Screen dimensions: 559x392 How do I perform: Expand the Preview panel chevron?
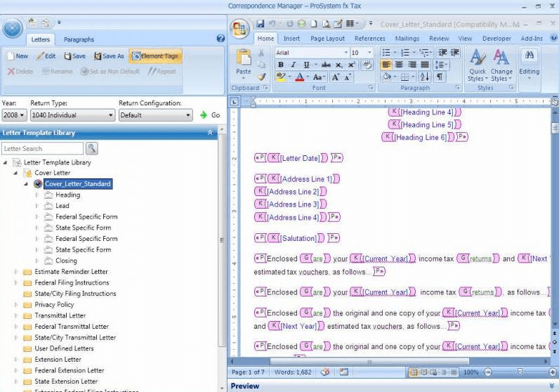[552, 386]
